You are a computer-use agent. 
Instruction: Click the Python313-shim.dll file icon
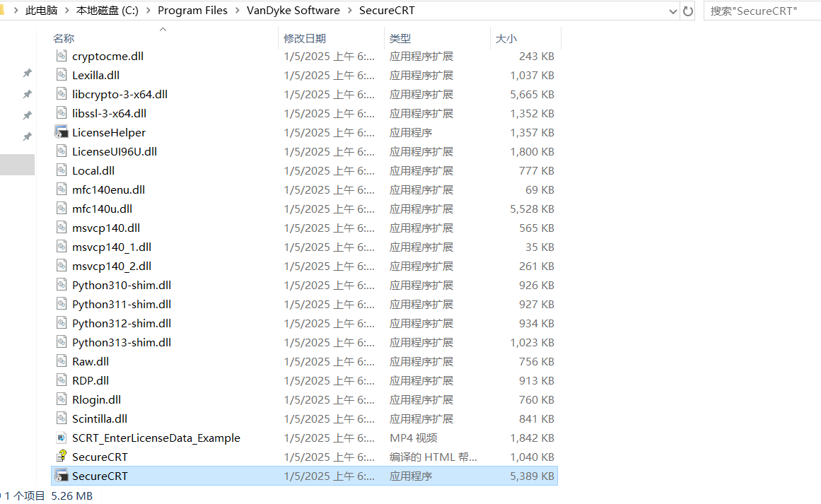tap(62, 342)
